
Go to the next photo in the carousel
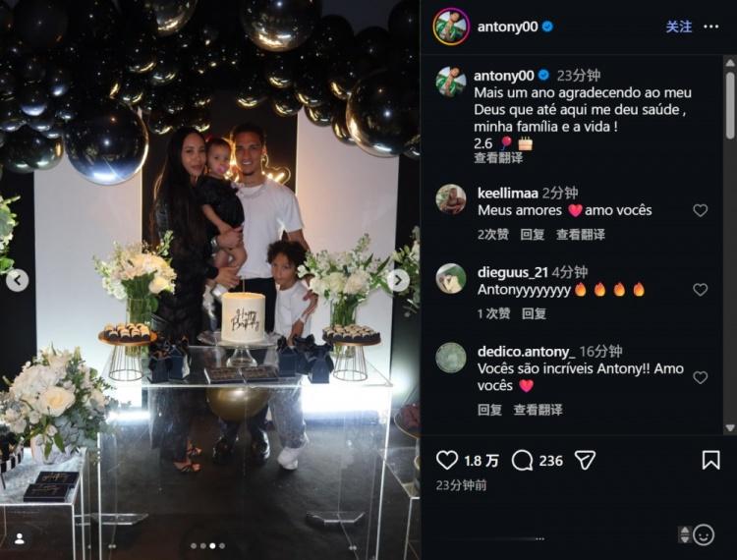click(398, 280)
